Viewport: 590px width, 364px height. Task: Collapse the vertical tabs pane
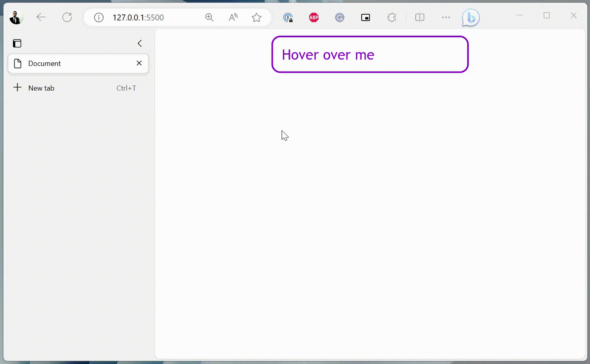[140, 43]
